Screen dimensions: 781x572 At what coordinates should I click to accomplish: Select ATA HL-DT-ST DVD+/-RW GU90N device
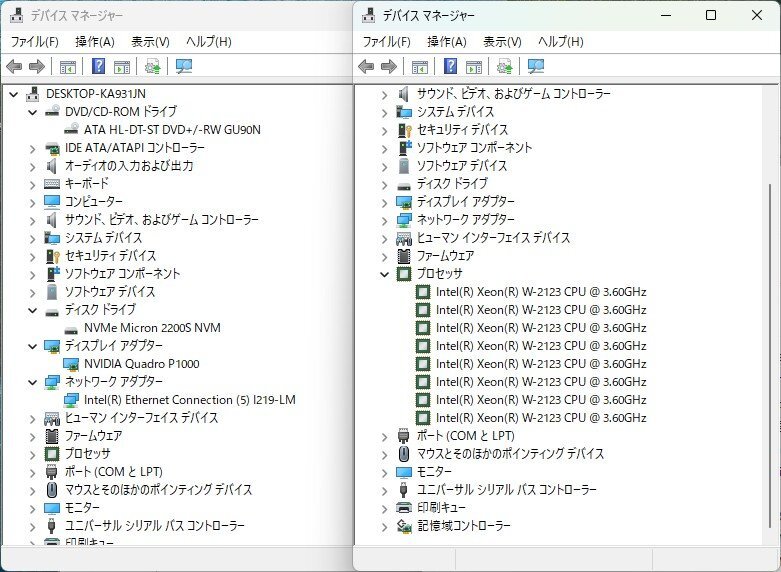(172, 130)
